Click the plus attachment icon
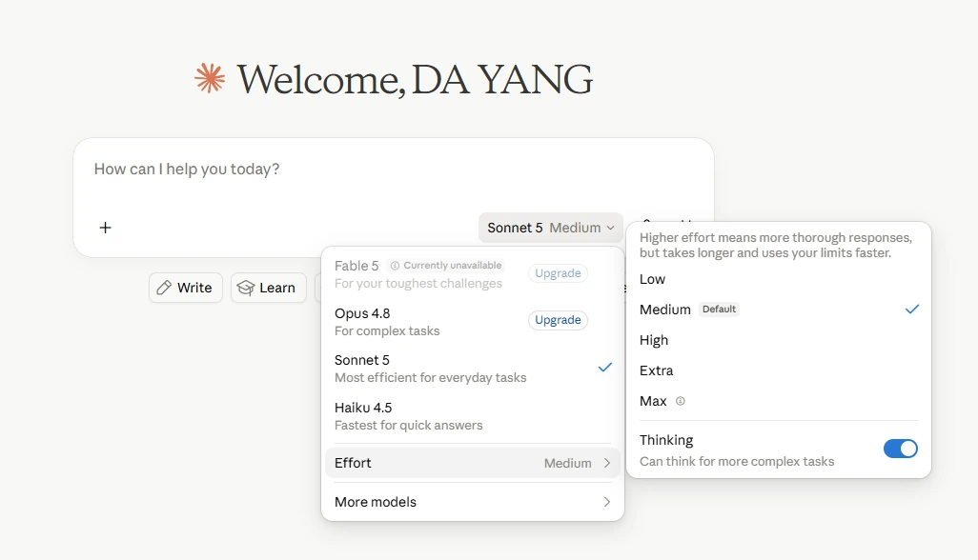Image resolution: width=978 pixels, height=560 pixels. pyautogui.click(x=106, y=228)
